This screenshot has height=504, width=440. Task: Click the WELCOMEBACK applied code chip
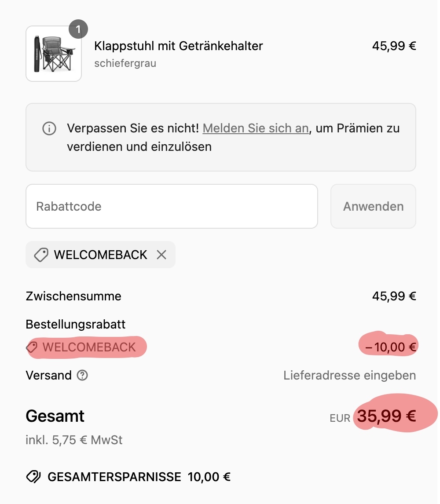(100, 255)
